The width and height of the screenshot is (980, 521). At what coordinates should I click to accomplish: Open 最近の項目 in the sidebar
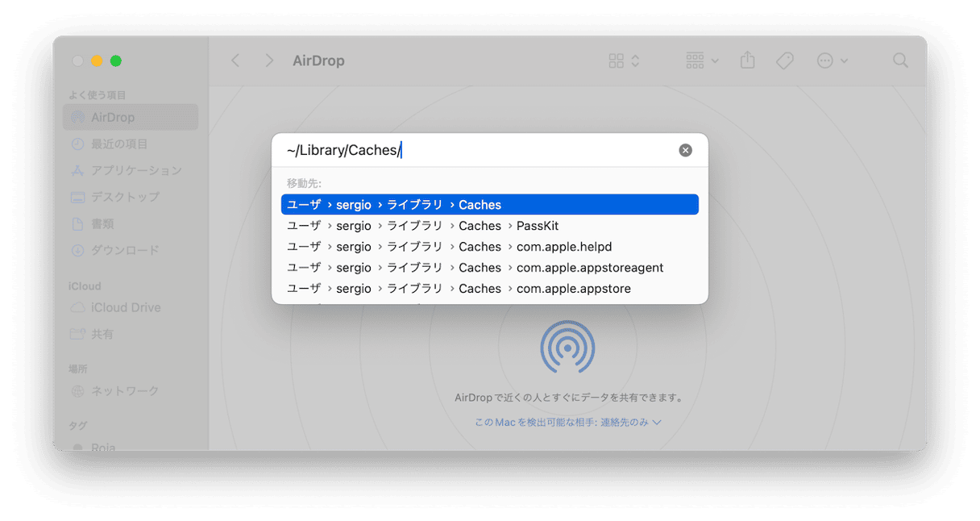131,144
